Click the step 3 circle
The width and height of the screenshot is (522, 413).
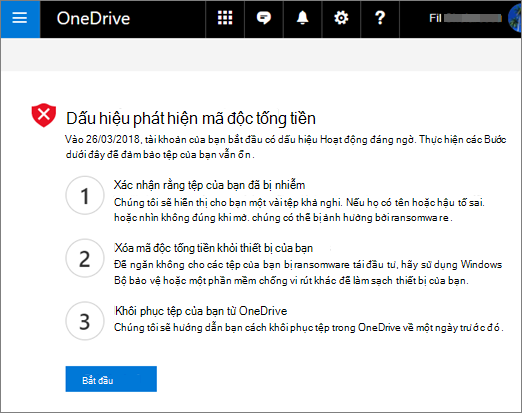[x=85, y=321]
